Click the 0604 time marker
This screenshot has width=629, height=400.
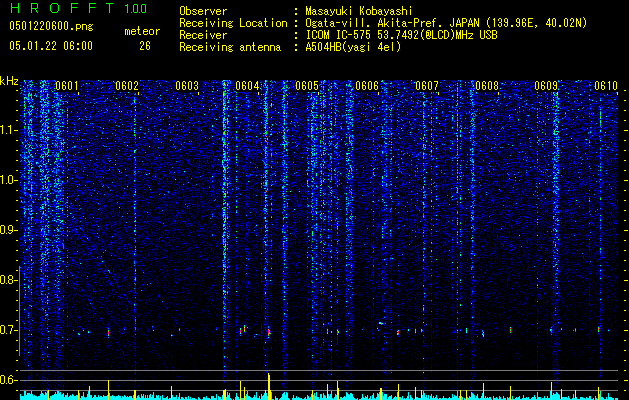pos(247,86)
